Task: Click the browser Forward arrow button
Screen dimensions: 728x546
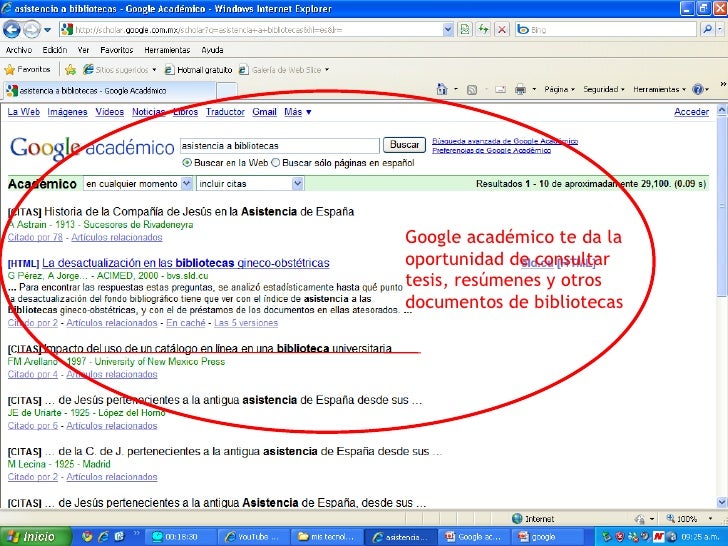Action: coord(32,30)
